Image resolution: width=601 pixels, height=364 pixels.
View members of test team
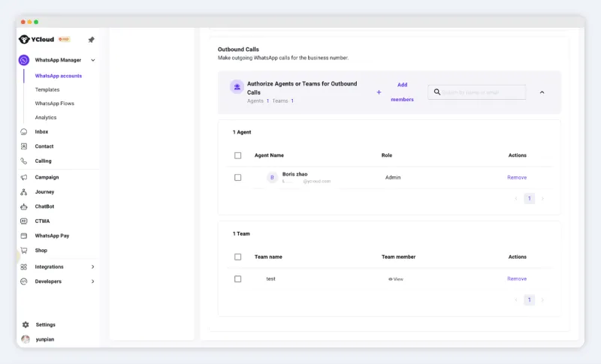tap(396, 279)
